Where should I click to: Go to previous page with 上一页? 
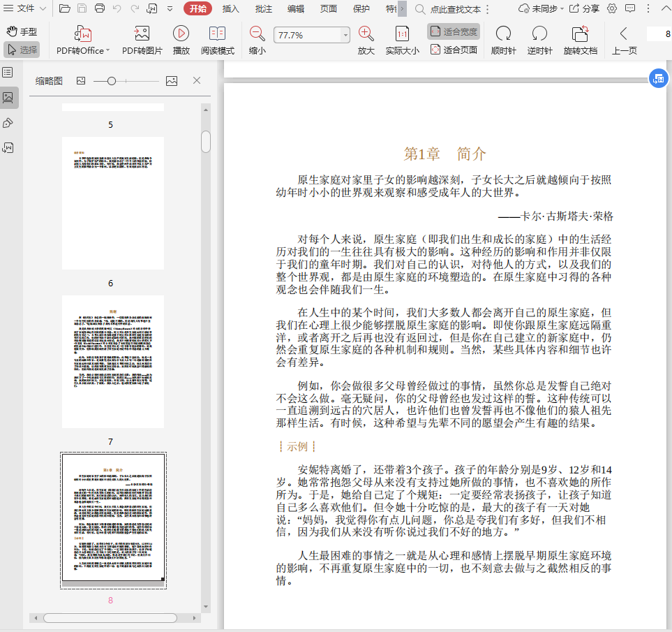point(624,39)
